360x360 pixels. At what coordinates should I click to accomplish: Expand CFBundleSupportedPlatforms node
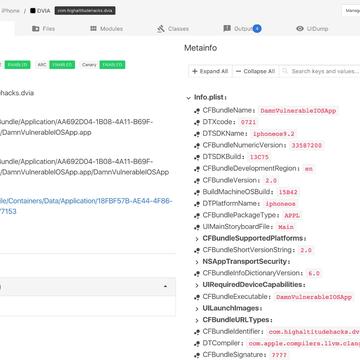pos(197,239)
